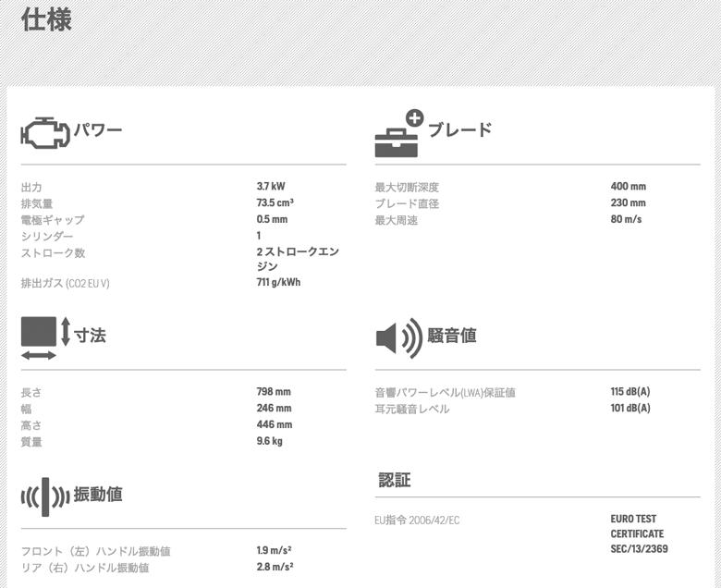721x588 pixels.
Task: Click the toolbox icon beside ブレード
Action: pos(397,134)
